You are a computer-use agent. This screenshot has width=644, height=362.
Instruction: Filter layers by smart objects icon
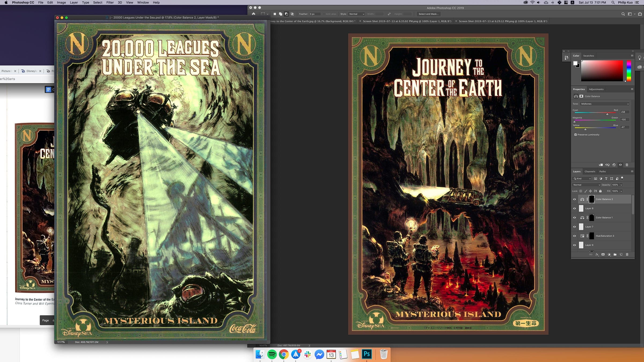(x=617, y=179)
